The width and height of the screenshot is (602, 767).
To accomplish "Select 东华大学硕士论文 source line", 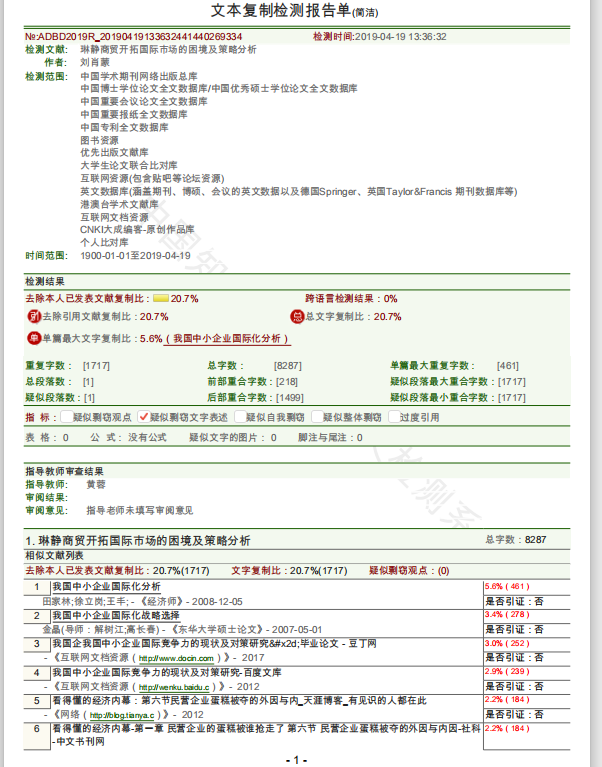I will point(218,630).
